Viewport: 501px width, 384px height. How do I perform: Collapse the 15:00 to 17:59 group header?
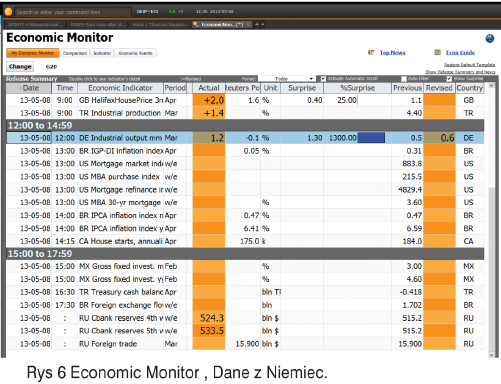click(245, 254)
